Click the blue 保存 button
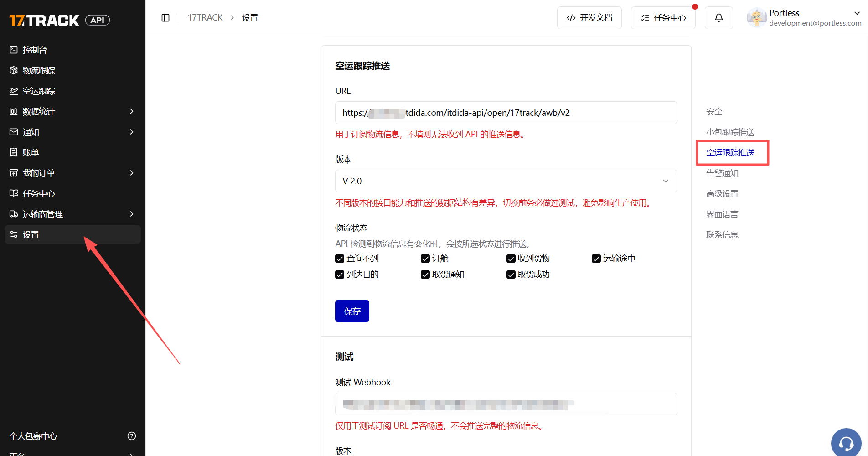The width and height of the screenshot is (868, 456). 352,311
